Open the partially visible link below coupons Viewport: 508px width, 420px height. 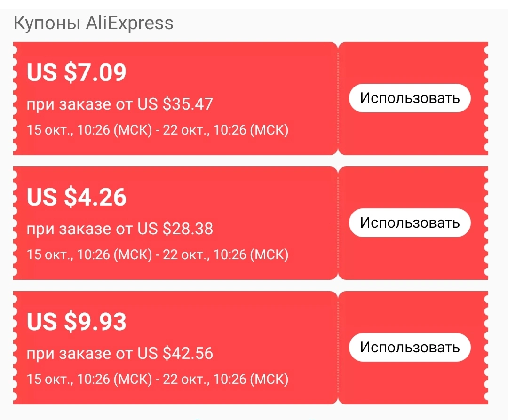pyautogui.click(x=255, y=419)
